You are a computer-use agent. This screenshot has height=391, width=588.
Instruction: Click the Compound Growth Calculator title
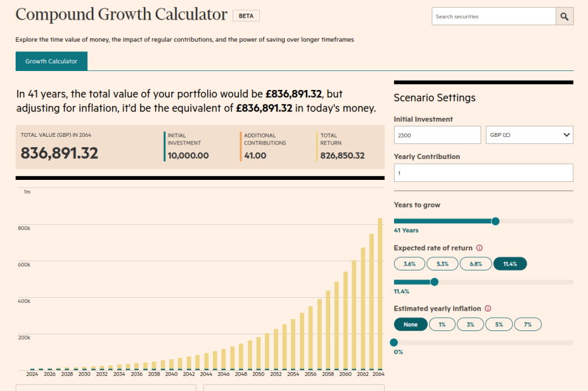(122, 14)
